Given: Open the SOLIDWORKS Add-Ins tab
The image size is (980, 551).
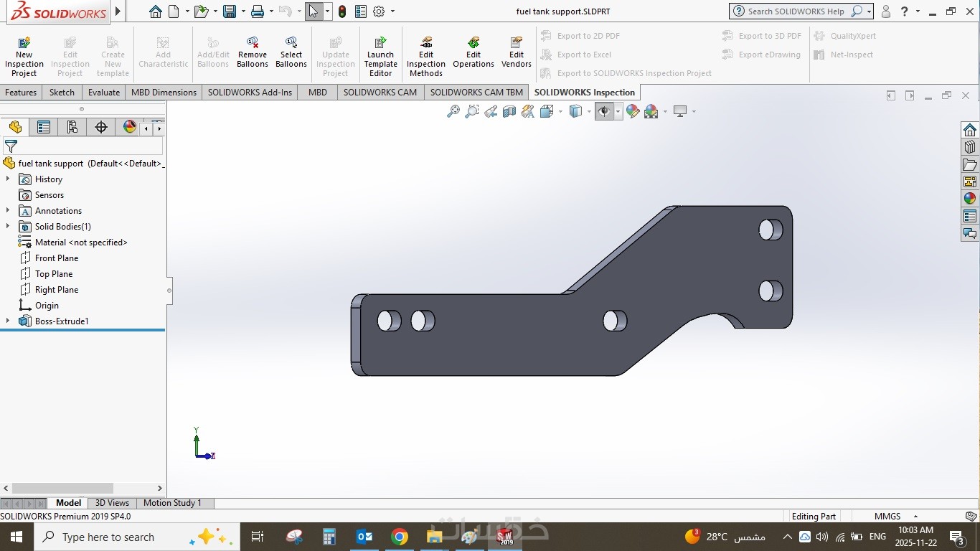Looking at the screenshot, I should (250, 93).
